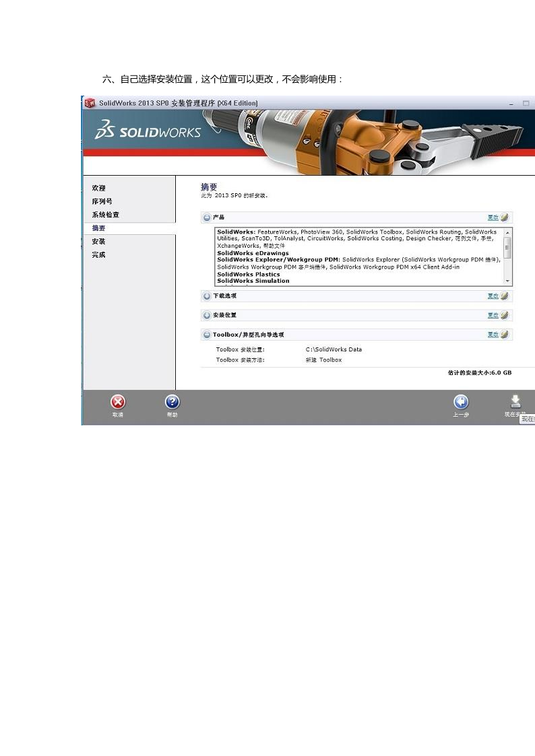
Task: Click the SolidWorks Simulation product entry
Action: click(253, 281)
